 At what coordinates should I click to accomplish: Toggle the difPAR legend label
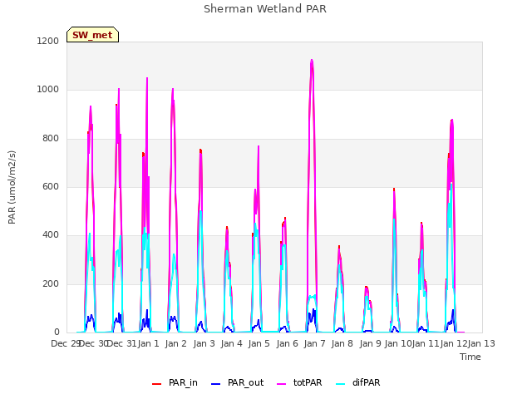366,382
